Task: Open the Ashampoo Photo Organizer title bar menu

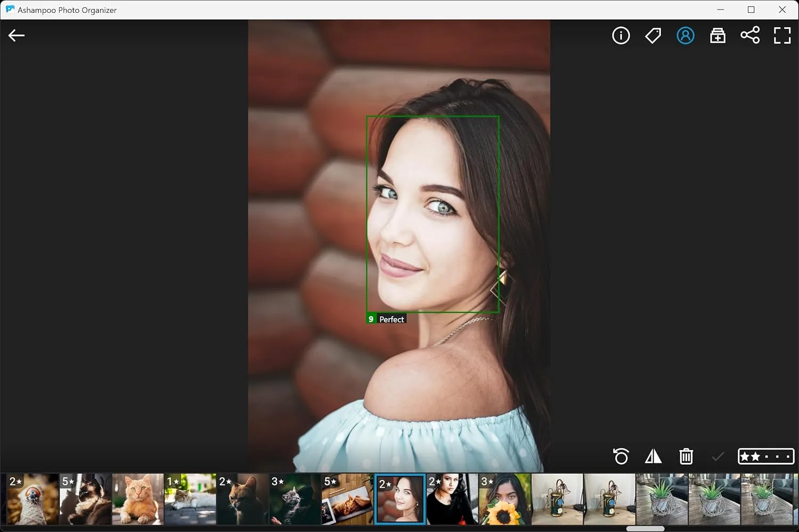Action: 68,10
